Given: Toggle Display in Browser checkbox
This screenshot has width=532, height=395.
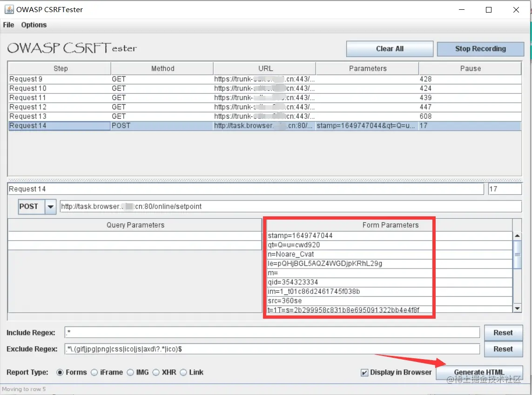Looking at the screenshot, I should 364,373.
